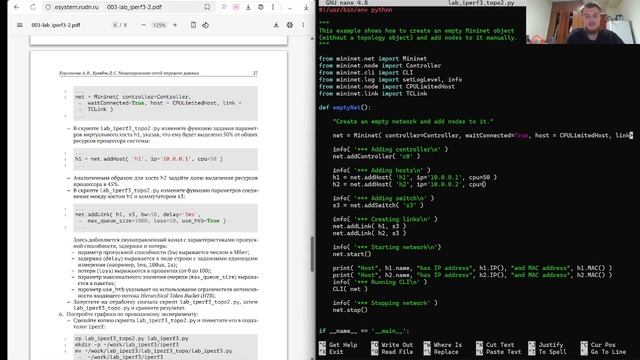Viewport: 640px width, 360px height.
Task: Click the net.start() line
Action: (352, 254)
